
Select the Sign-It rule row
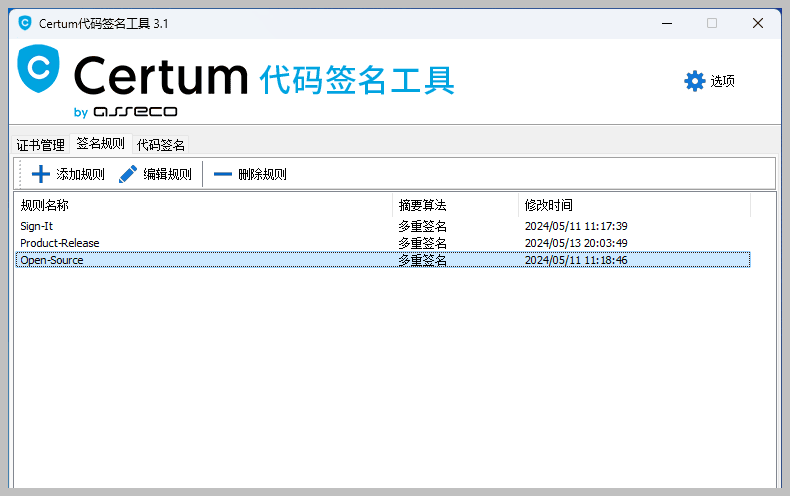pos(383,226)
